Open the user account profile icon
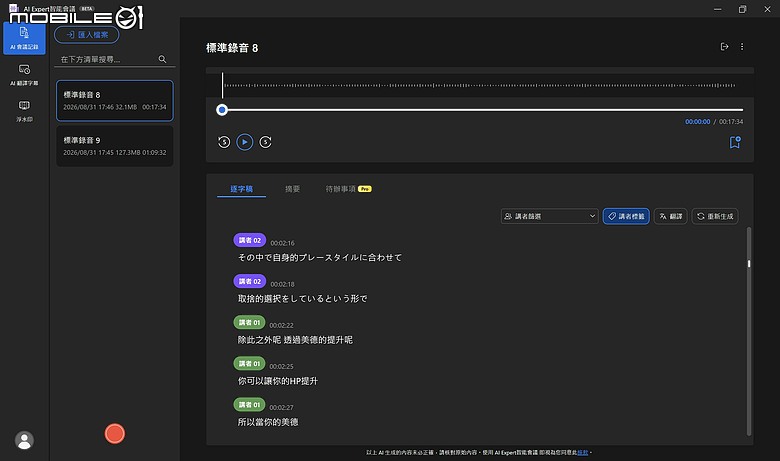 pos(24,440)
